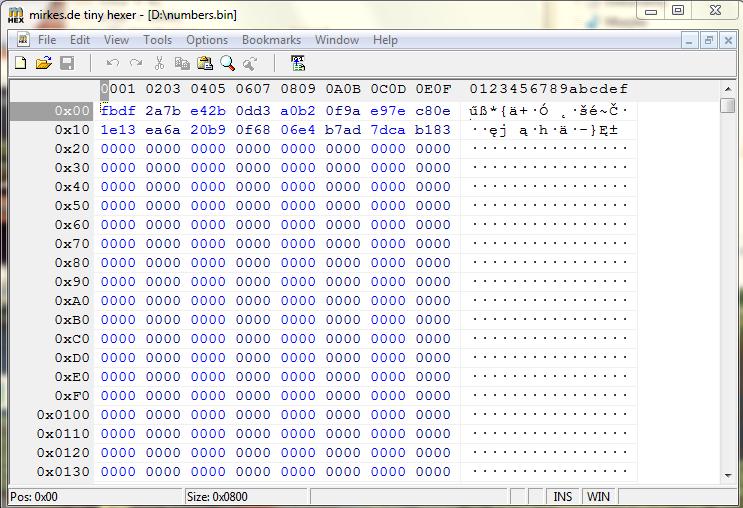Minimize the inner document window
The width and height of the screenshot is (743, 508).
coord(689,40)
